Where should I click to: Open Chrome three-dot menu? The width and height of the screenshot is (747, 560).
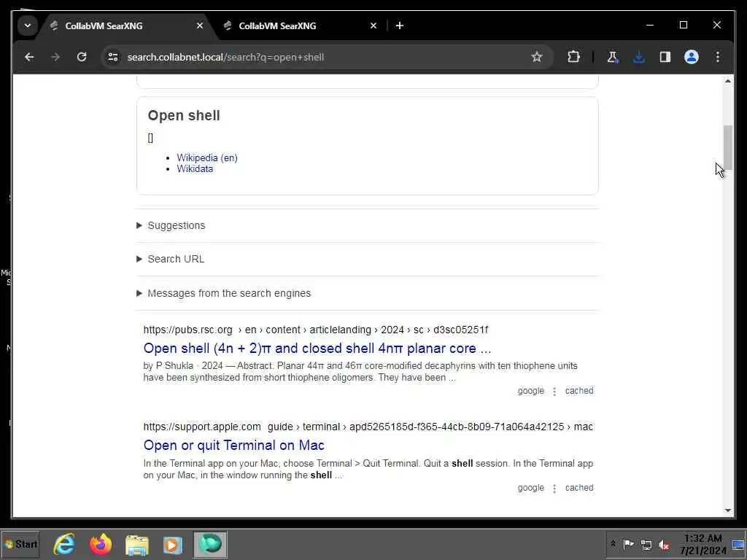coord(718,57)
